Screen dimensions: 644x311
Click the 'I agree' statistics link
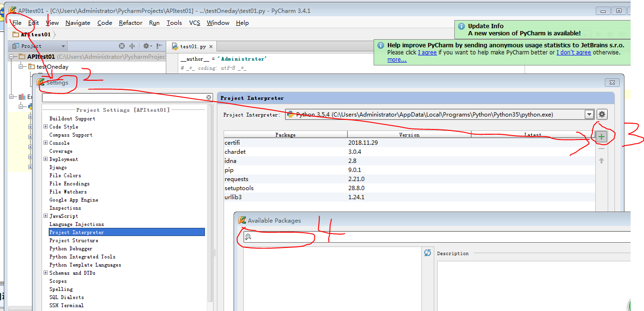pos(427,53)
